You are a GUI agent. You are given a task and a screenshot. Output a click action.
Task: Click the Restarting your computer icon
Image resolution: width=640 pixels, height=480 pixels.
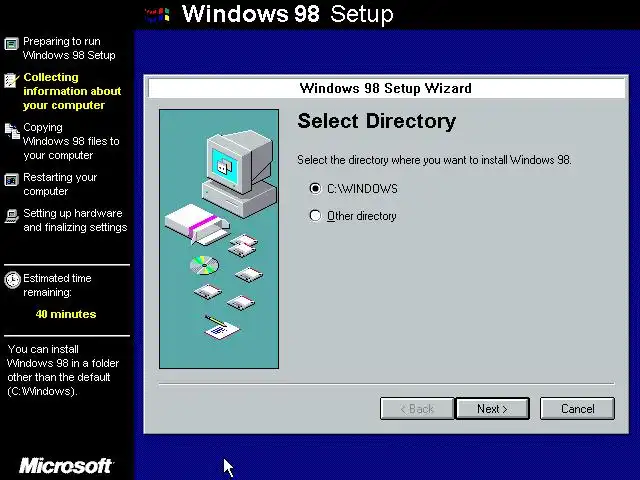[11, 180]
